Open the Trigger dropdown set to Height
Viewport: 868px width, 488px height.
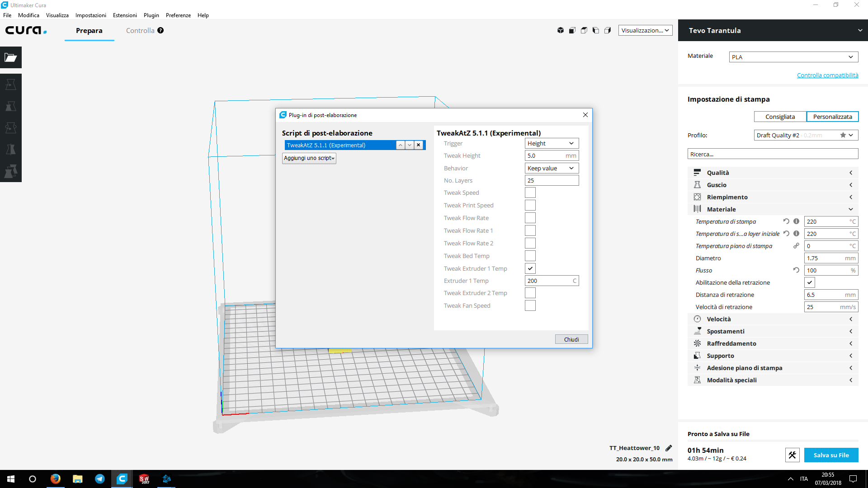[551, 143]
